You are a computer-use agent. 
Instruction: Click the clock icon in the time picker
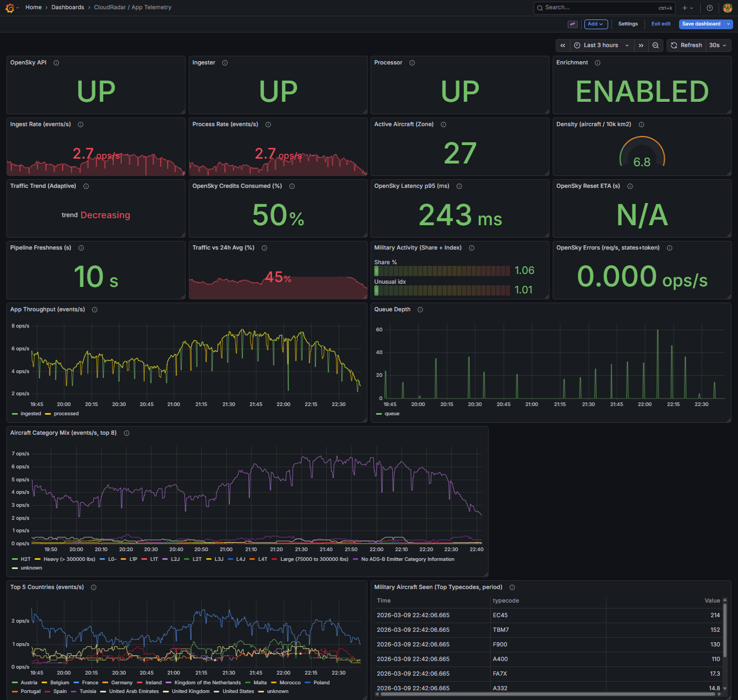click(x=577, y=45)
